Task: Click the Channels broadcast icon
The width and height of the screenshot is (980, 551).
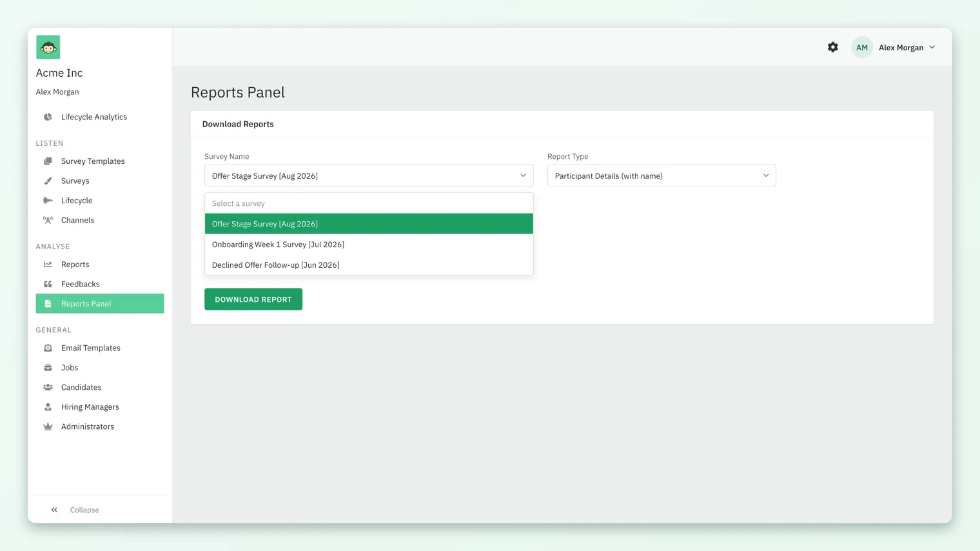Action: click(x=48, y=220)
